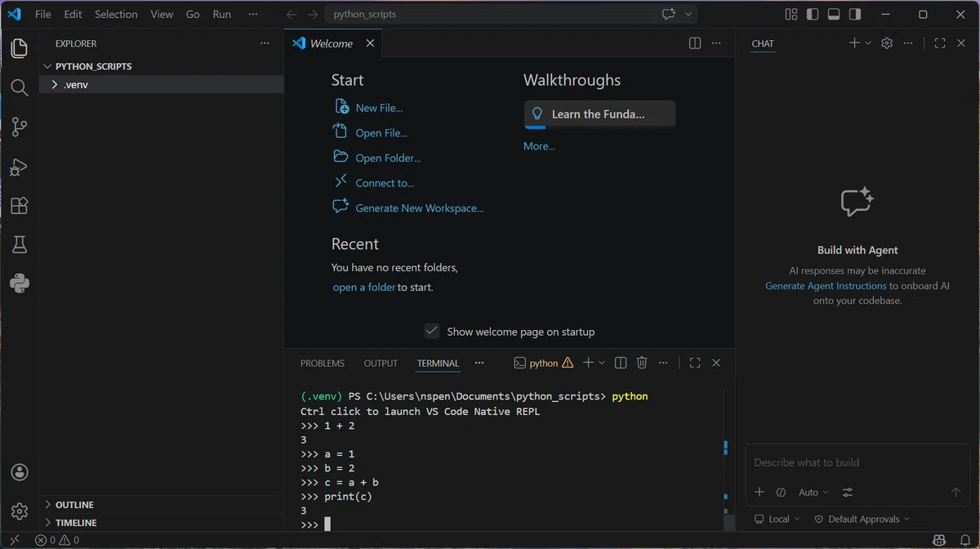
Task: Add context with plus in chat input
Action: click(759, 492)
